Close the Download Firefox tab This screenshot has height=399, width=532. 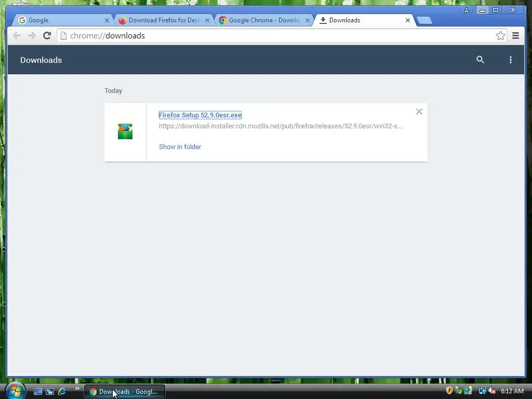tap(207, 20)
